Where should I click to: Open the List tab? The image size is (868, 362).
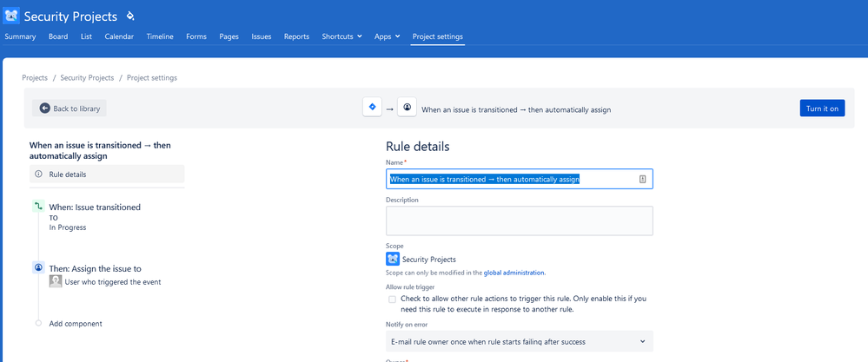[x=86, y=36]
